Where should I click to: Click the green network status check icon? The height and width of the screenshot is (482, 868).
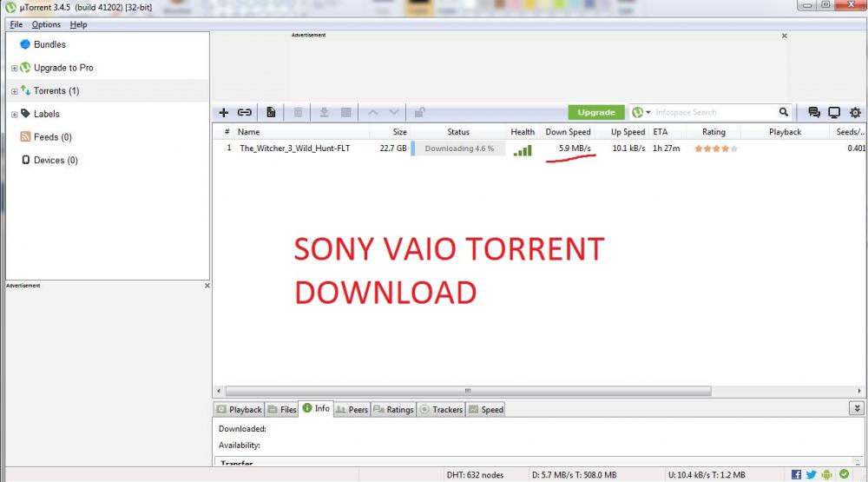tap(844, 474)
